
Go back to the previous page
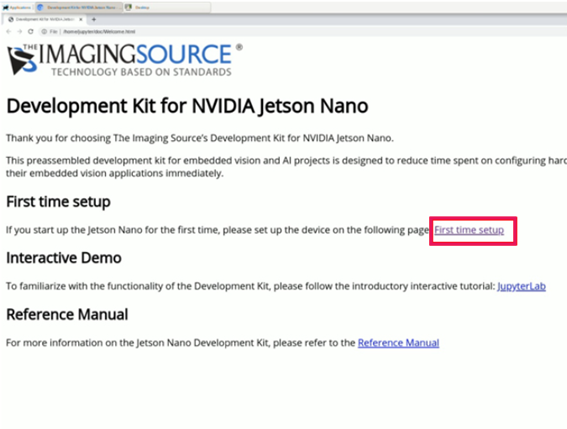tap(9, 31)
